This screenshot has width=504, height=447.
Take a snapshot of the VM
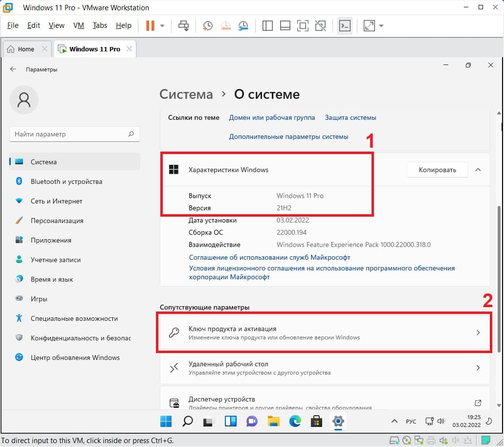pos(208,26)
